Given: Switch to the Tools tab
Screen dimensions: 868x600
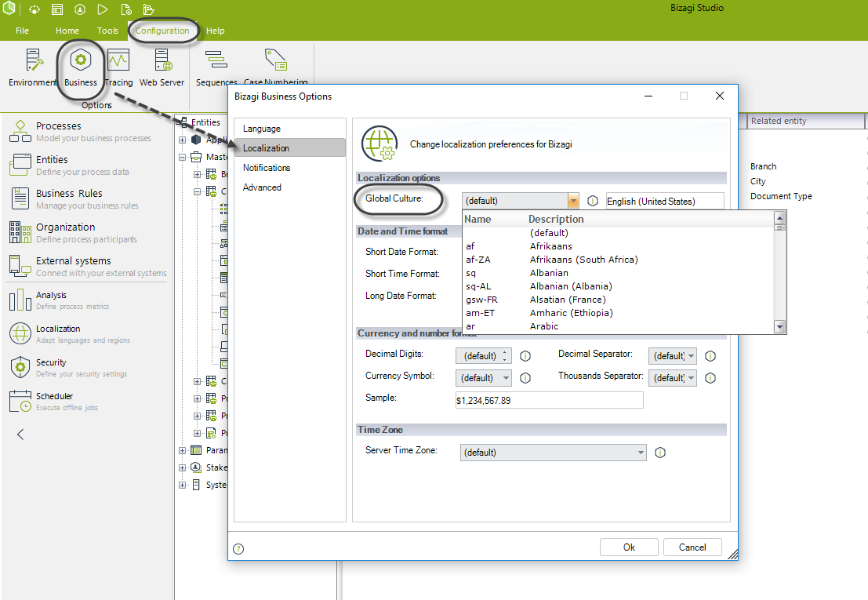Looking at the screenshot, I should click(x=107, y=31).
